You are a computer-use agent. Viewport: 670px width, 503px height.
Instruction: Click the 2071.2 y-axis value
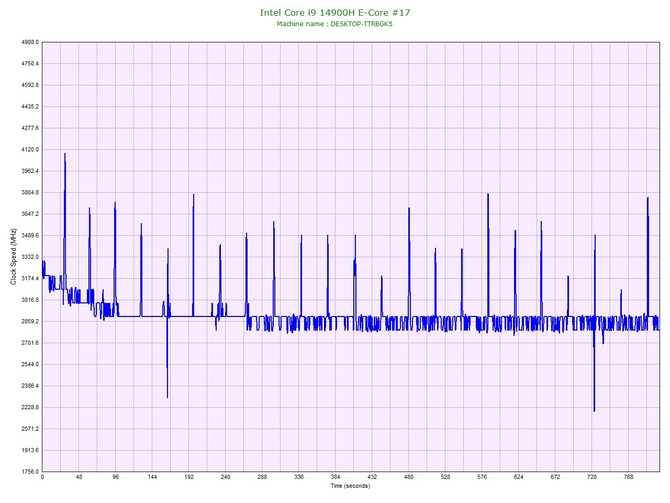(x=30, y=429)
